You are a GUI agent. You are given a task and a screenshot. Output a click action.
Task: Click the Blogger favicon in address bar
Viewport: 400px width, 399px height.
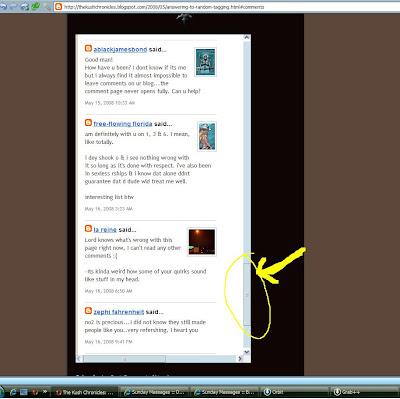58,6
